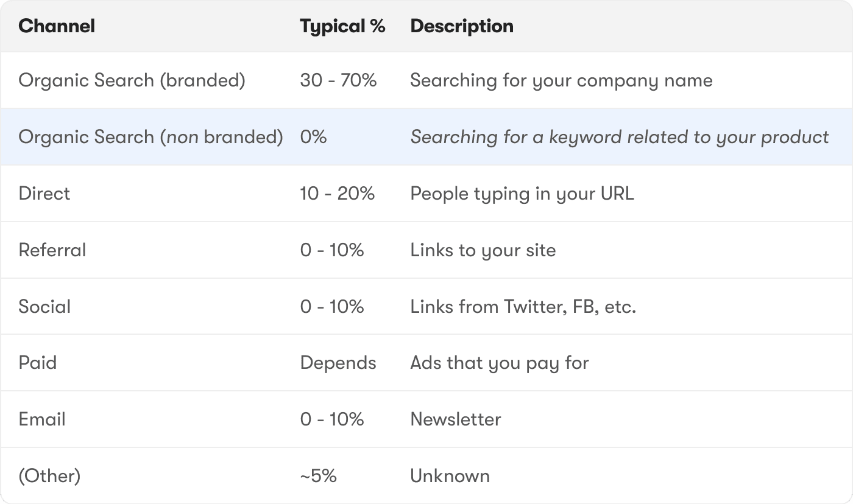853x504 pixels.
Task: Click 'Links to your site' description
Action: [483, 250]
